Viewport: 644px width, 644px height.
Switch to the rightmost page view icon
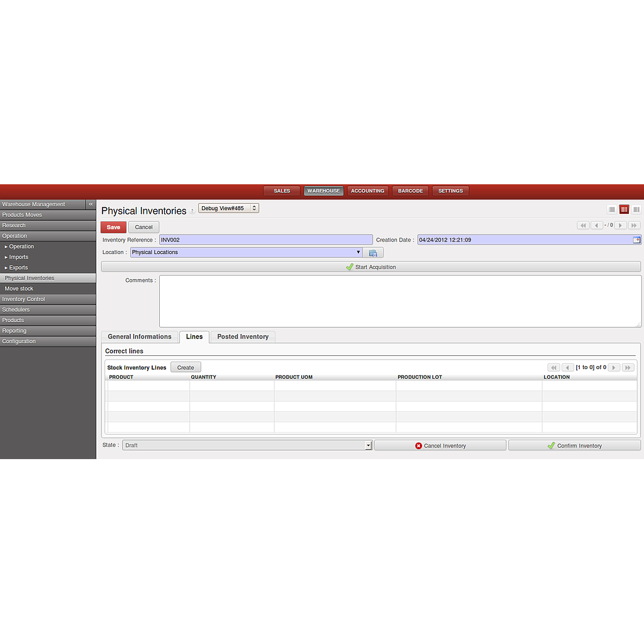636,209
